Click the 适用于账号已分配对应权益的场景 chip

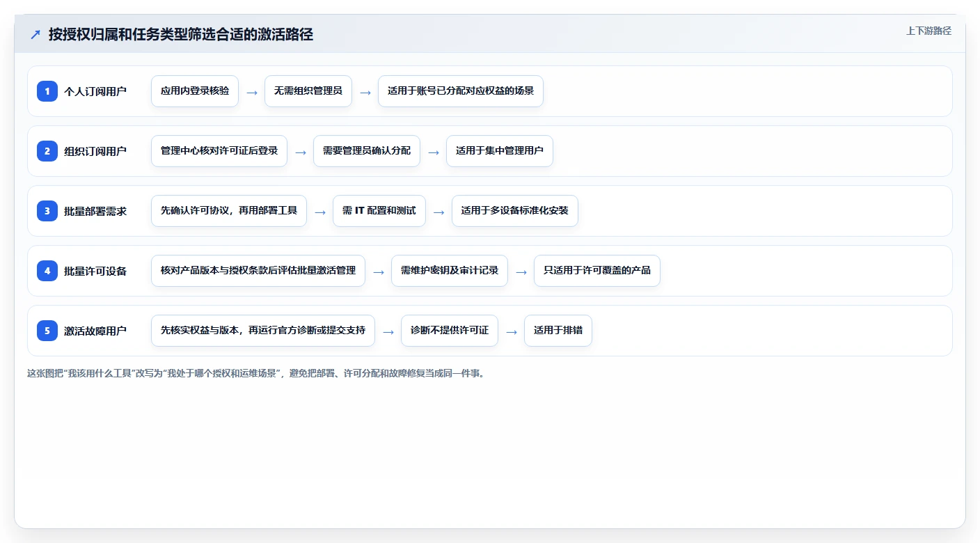click(x=461, y=91)
